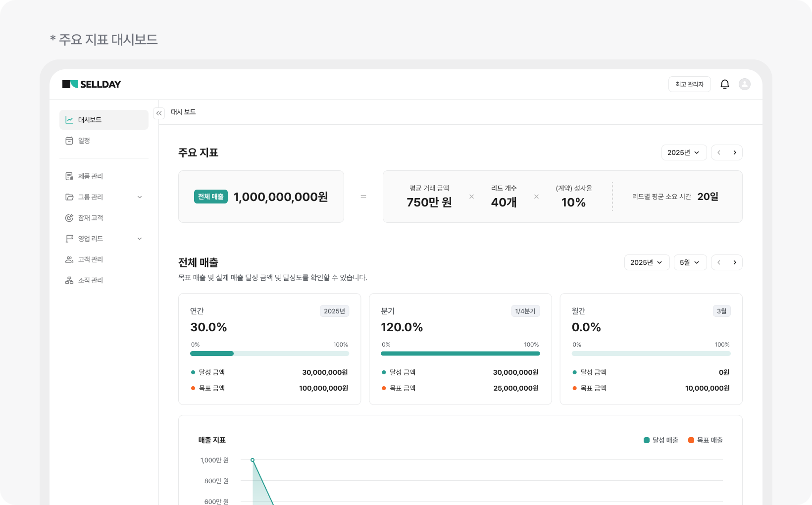Image resolution: width=812 pixels, height=505 pixels.
Task: Click the 잠재 고객 target icon
Action: click(69, 218)
